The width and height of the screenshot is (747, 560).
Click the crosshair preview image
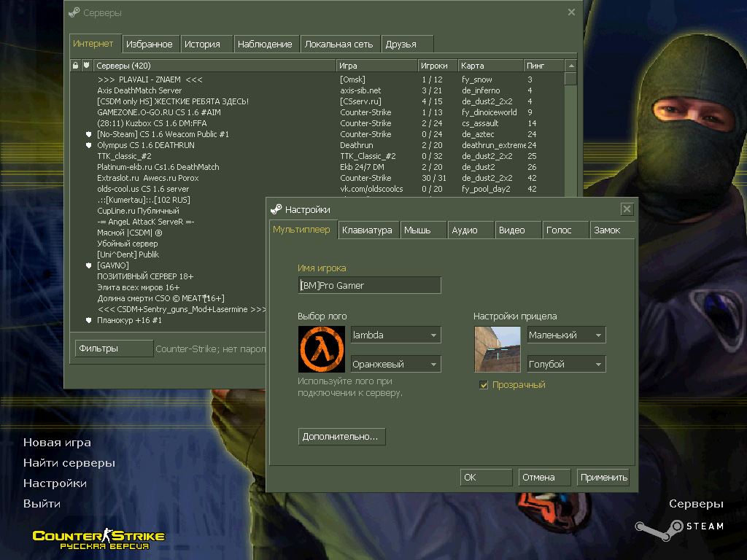click(x=498, y=349)
